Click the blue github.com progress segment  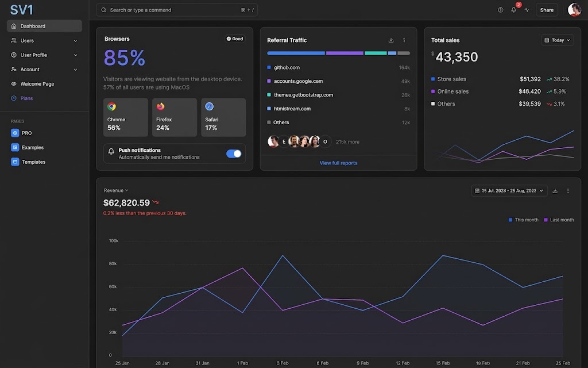296,53
